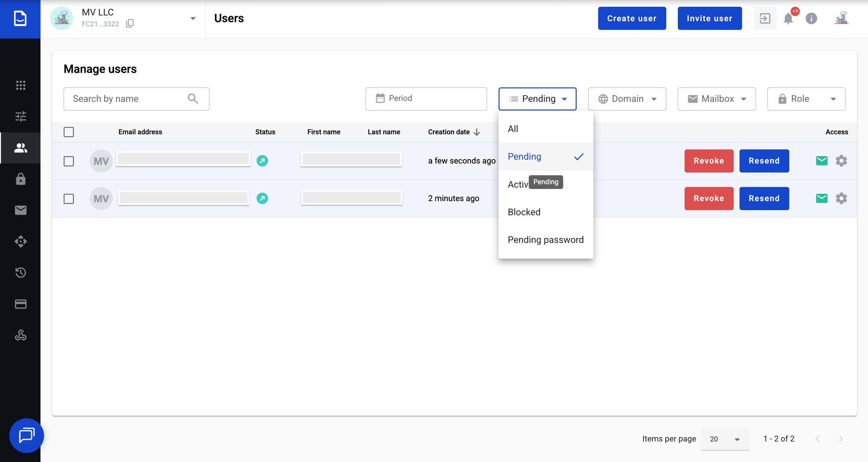
Task: Click the notifications bell icon
Action: coord(788,18)
